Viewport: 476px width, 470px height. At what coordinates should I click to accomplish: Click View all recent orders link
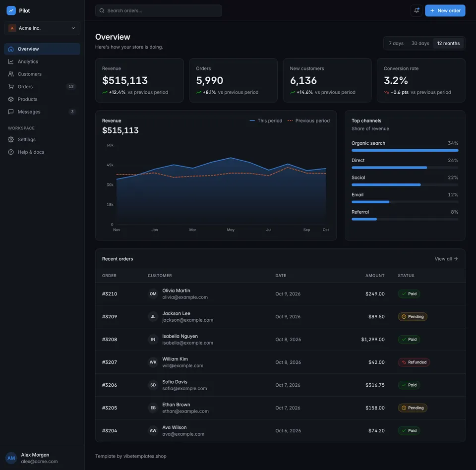click(x=446, y=259)
